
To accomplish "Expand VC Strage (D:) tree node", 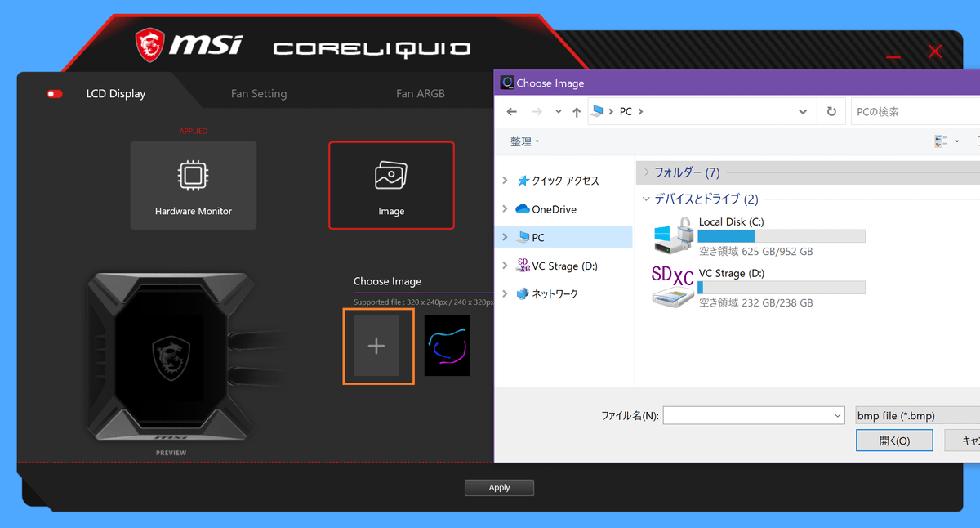I will [506, 266].
